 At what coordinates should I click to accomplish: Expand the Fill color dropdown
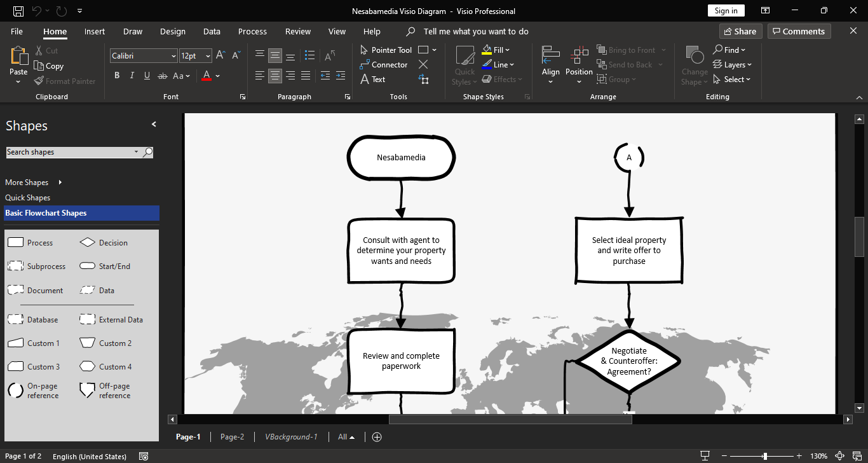[507, 50]
